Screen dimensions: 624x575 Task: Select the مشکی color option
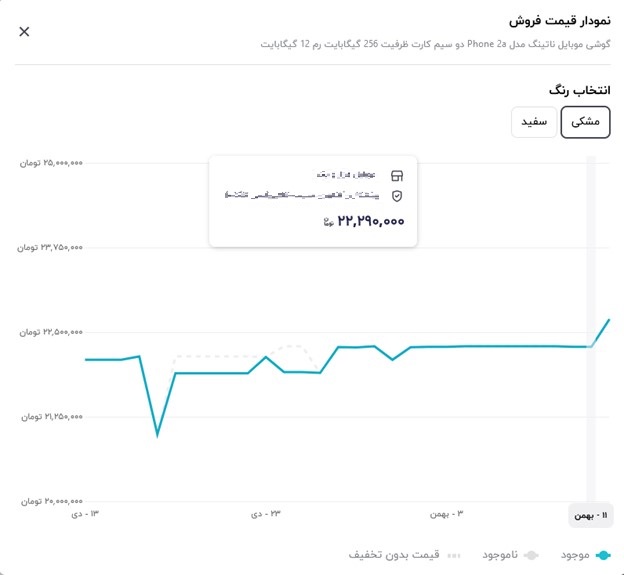point(585,122)
